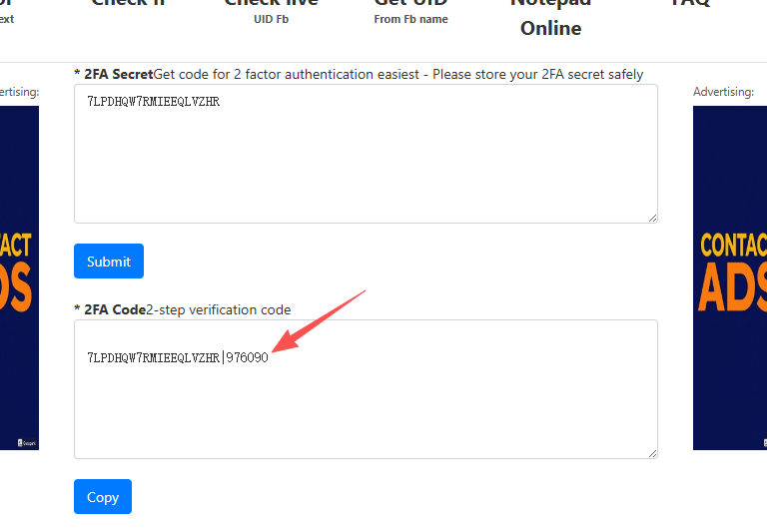Click the right 'Advertising:' label
This screenshot has width=767, height=532.
723,92
